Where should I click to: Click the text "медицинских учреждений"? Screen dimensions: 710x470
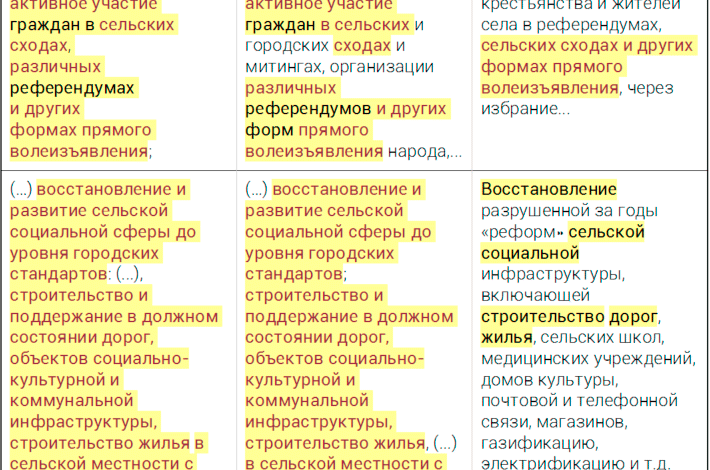click(587, 358)
